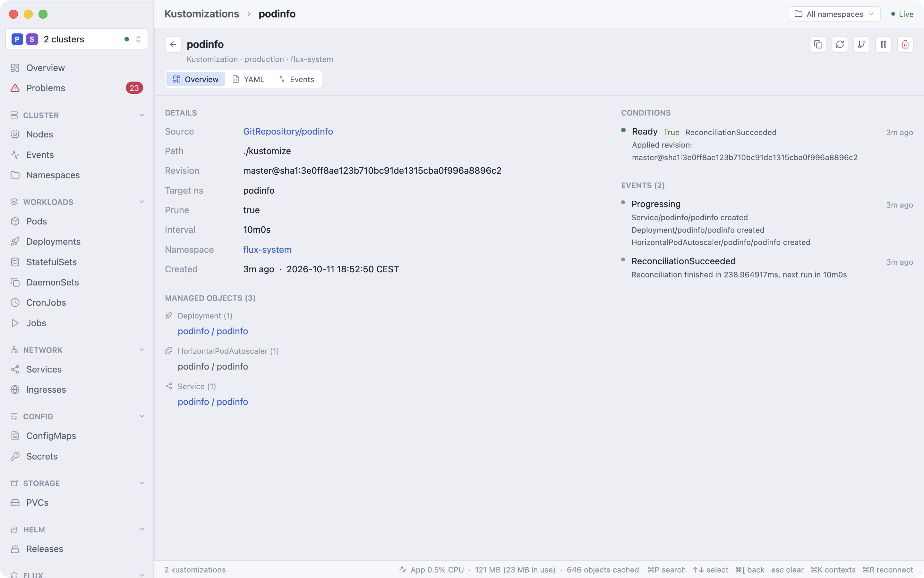This screenshot has width=924, height=578.
Task: Click the back arrow next to podinfo
Action: click(173, 44)
